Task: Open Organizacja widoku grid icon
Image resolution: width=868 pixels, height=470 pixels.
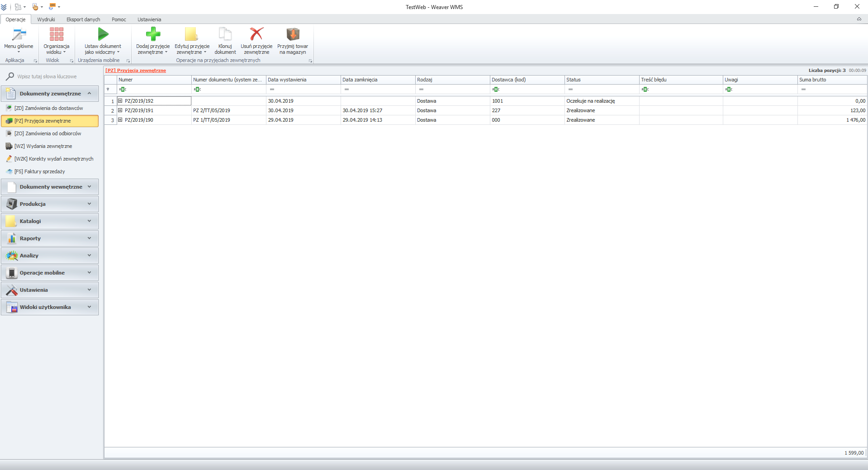Action: pos(57,34)
